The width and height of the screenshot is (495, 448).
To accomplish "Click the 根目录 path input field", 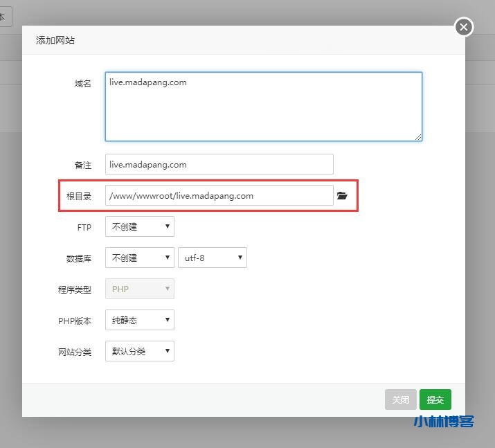I will point(219,196).
